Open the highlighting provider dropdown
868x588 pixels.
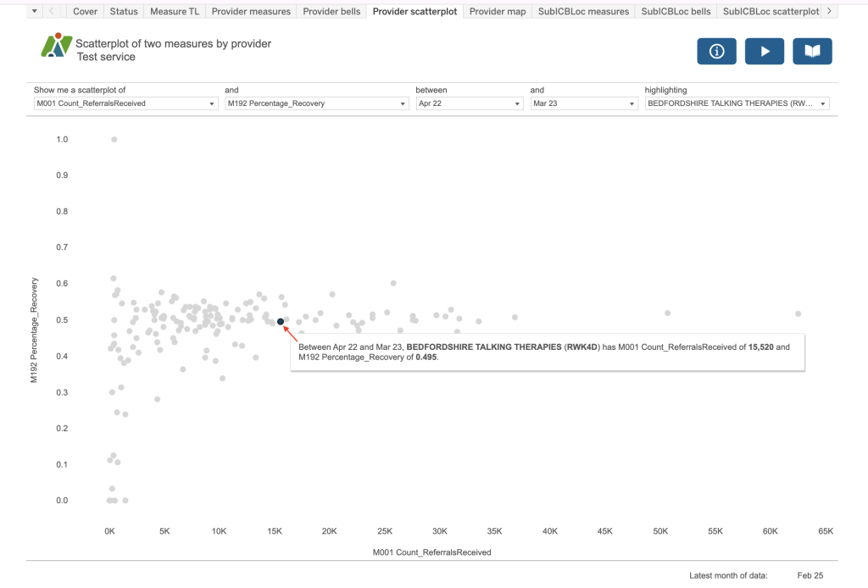click(737, 103)
